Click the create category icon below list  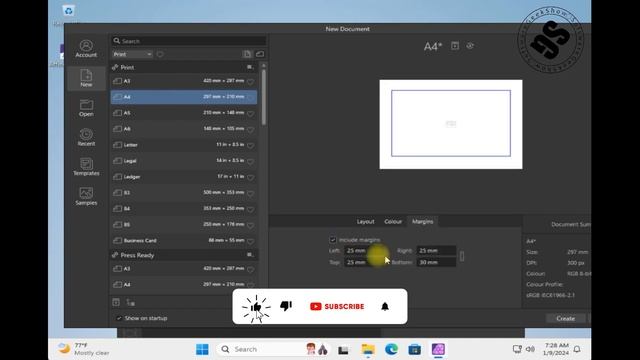(x=116, y=302)
